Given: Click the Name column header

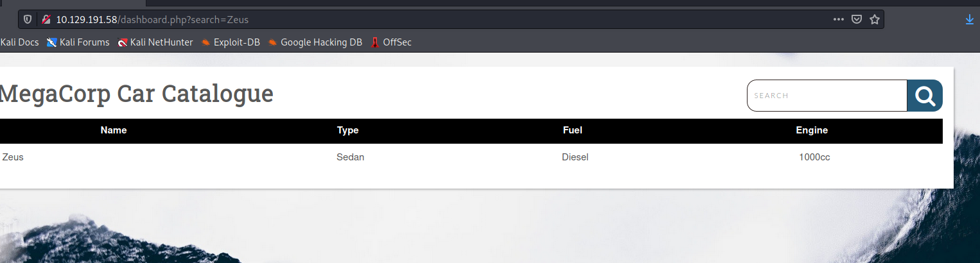Looking at the screenshot, I should click(114, 130).
